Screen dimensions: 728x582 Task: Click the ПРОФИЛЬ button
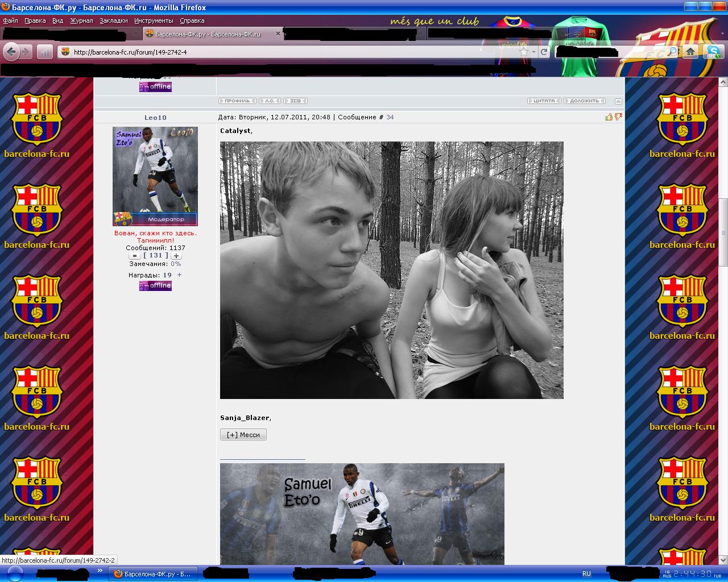(x=237, y=101)
